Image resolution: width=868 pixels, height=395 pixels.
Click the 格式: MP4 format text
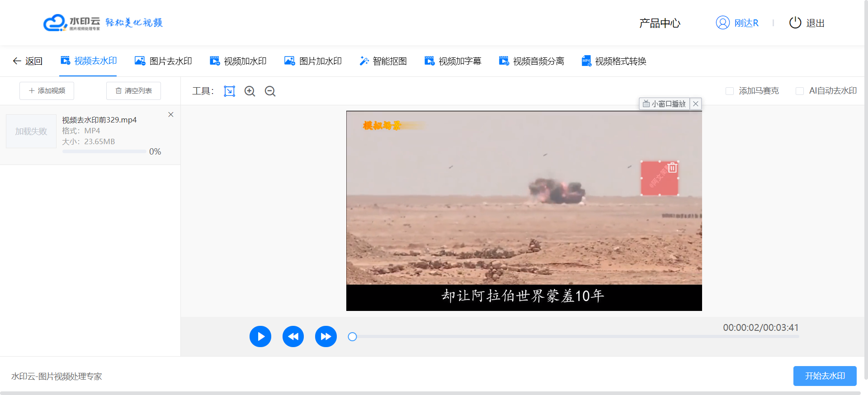pos(81,131)
